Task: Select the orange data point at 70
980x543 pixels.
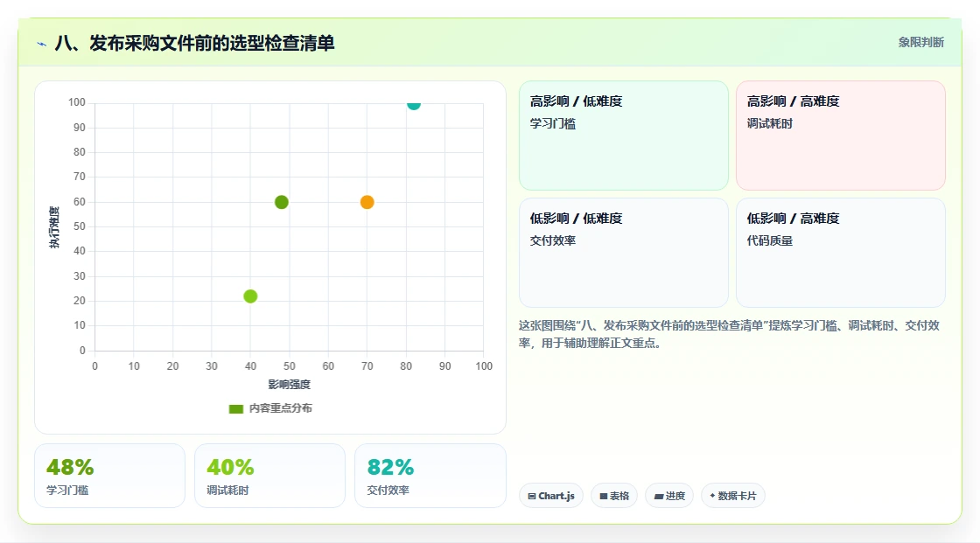Action: 367,202
